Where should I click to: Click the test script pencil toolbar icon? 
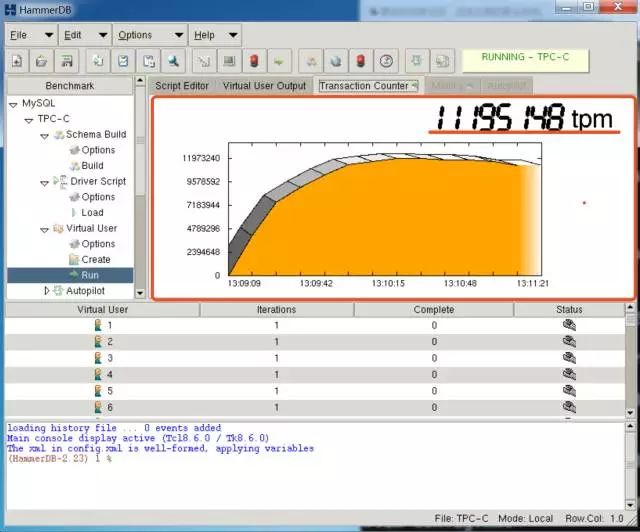pyautogui.click(x=204, y=61)
